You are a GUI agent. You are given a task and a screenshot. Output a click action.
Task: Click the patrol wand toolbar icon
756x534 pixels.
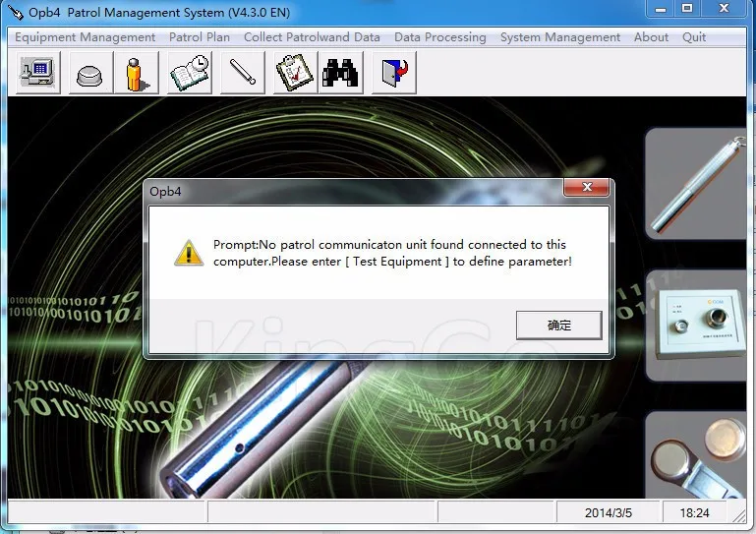click(x=243, y=73)
